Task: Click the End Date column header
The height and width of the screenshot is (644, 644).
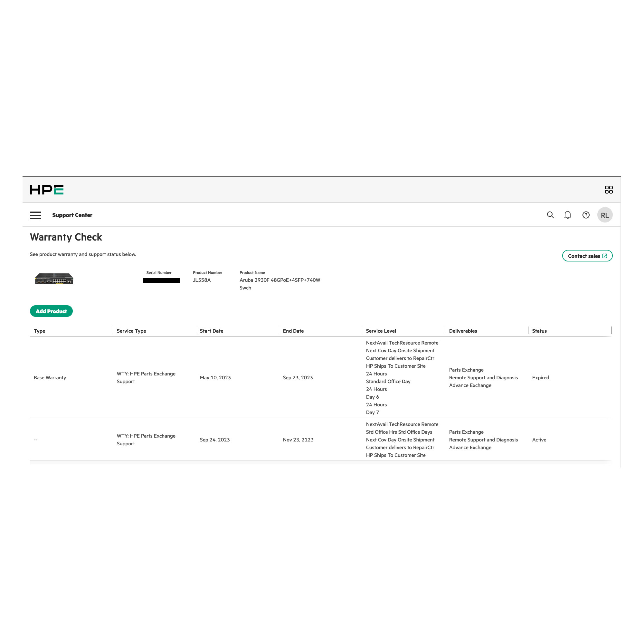Action: [x=293, y=331]
